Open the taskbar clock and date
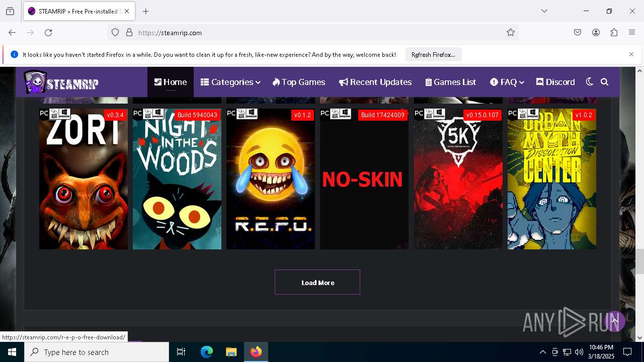 click(601, 352)
